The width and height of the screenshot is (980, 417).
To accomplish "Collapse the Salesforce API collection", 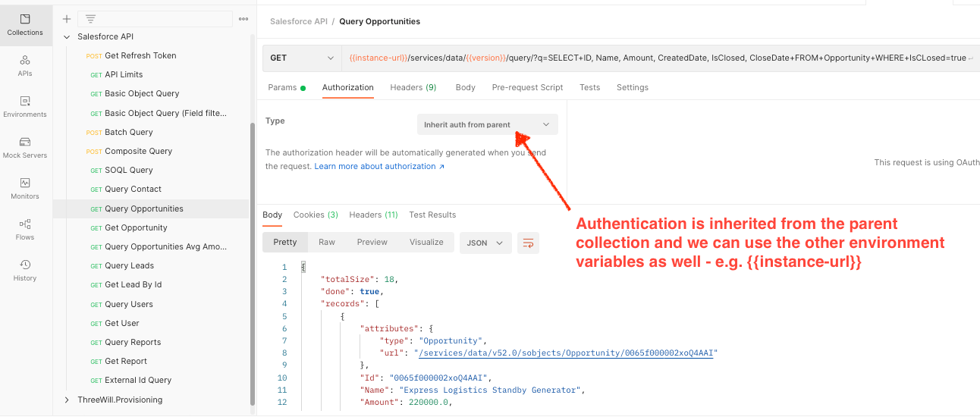I will (68, 36).
